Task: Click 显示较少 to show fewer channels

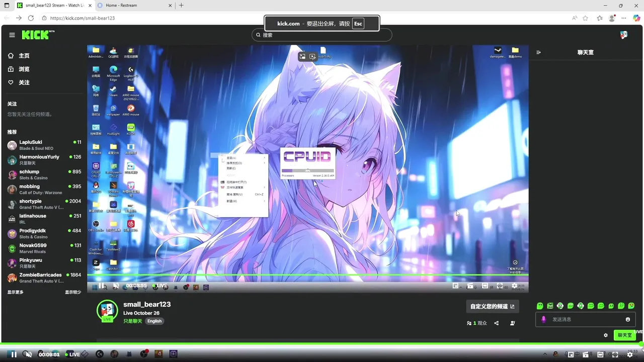Action: point(73,292)
